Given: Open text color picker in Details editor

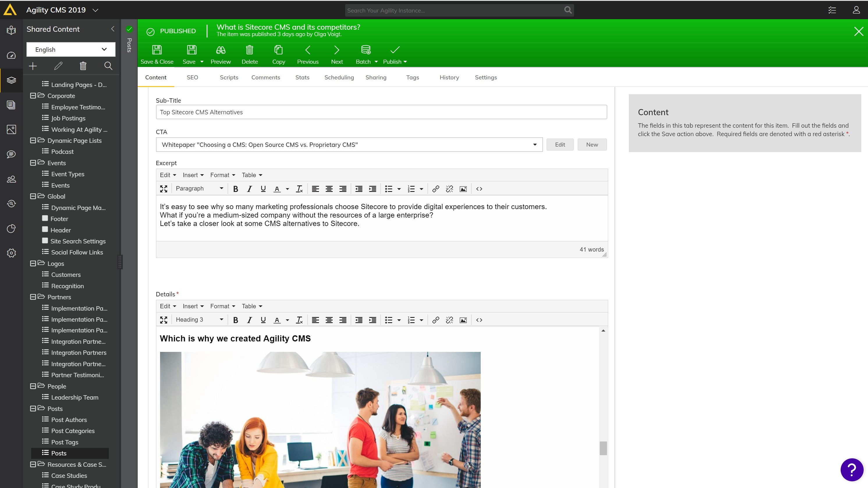Looking at the screenshot, I should pyautogui.click(x=287, y=320).
